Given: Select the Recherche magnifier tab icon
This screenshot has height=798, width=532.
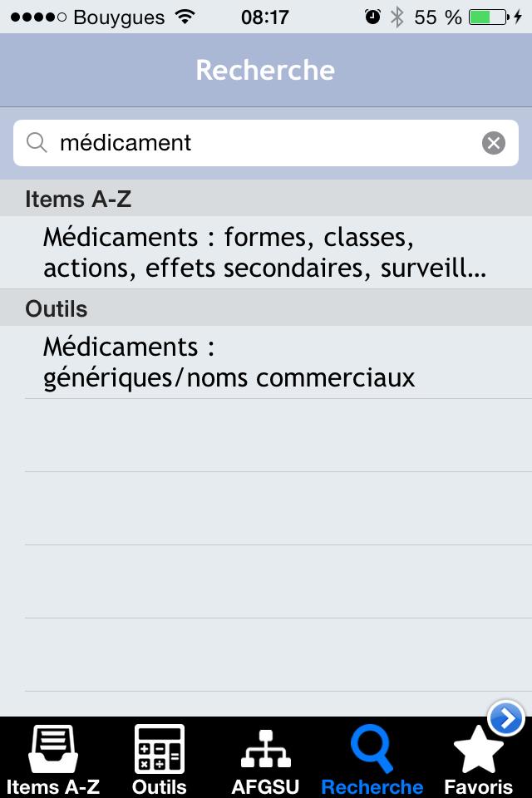Looking at the screenshot, I should pyautogui.click(x=372, y=749).
